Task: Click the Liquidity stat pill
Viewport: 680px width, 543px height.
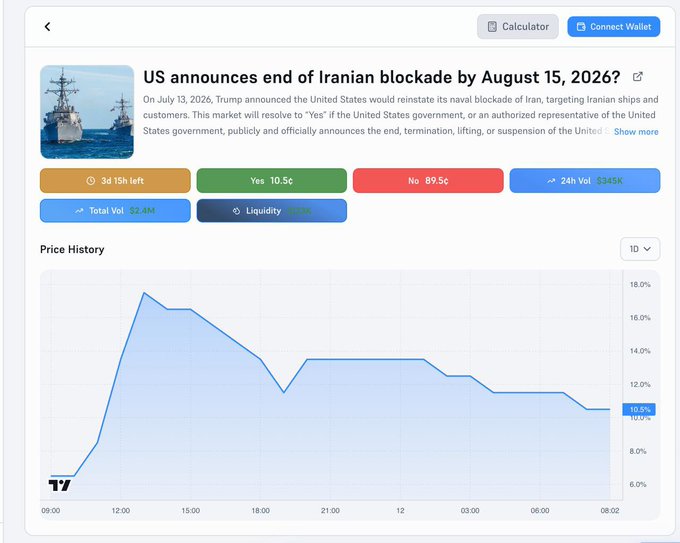Action: click(271, 211)
